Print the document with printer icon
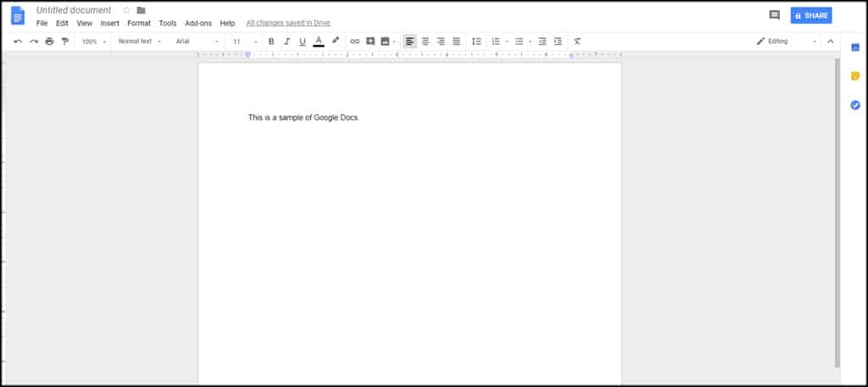This screenshot has height=387, width=868. click(x=49, y=41)
